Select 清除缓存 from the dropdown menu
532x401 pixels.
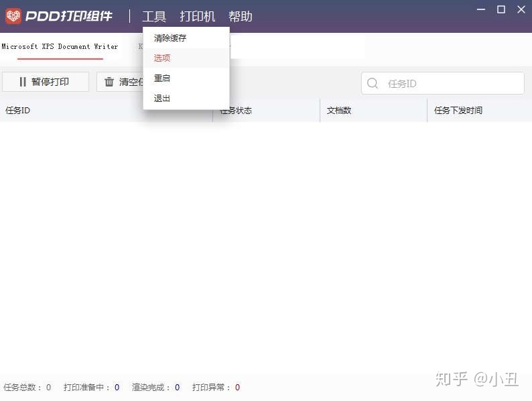point(186,38)
